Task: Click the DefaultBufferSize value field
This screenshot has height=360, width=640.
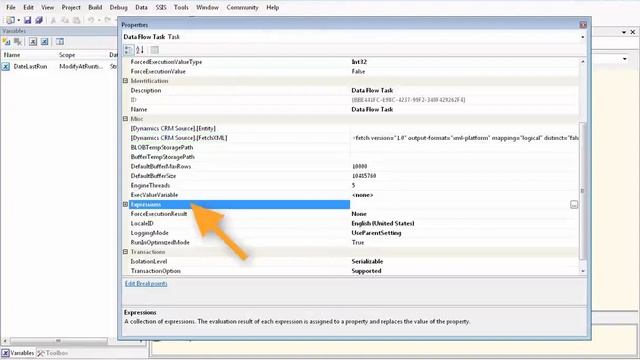Action: pyautogui.click(x=464, y=176)
